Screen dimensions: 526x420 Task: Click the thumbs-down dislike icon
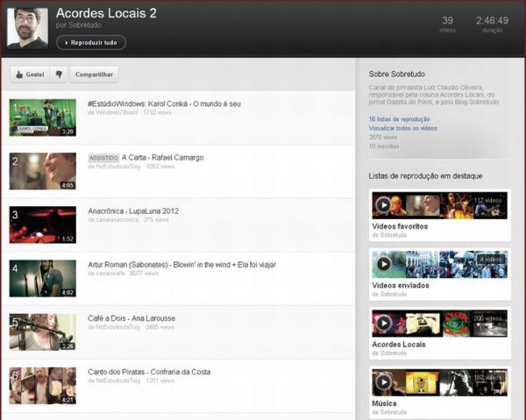pyautogui.click(x=59, y=75)
